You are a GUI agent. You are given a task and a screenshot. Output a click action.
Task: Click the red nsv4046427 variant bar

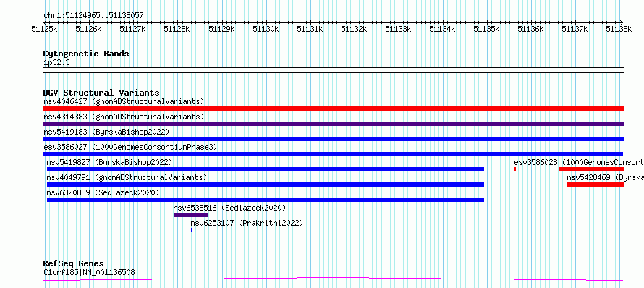333,109
